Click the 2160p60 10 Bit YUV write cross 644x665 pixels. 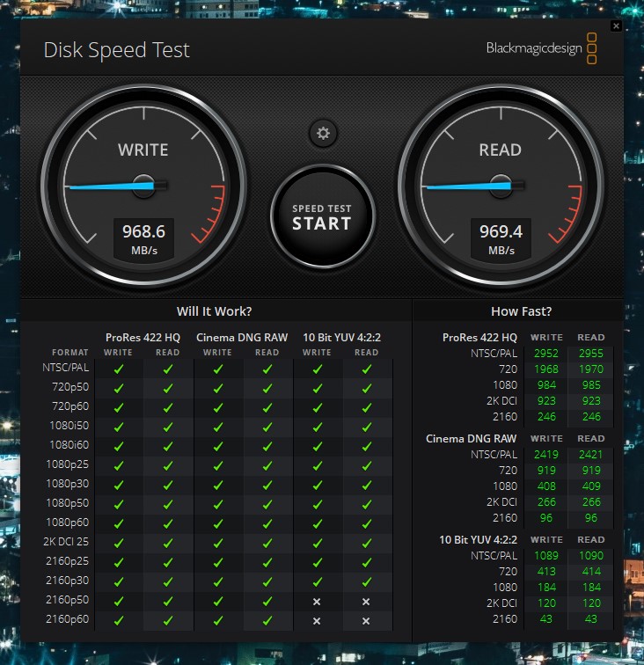[x=317, y=621]
